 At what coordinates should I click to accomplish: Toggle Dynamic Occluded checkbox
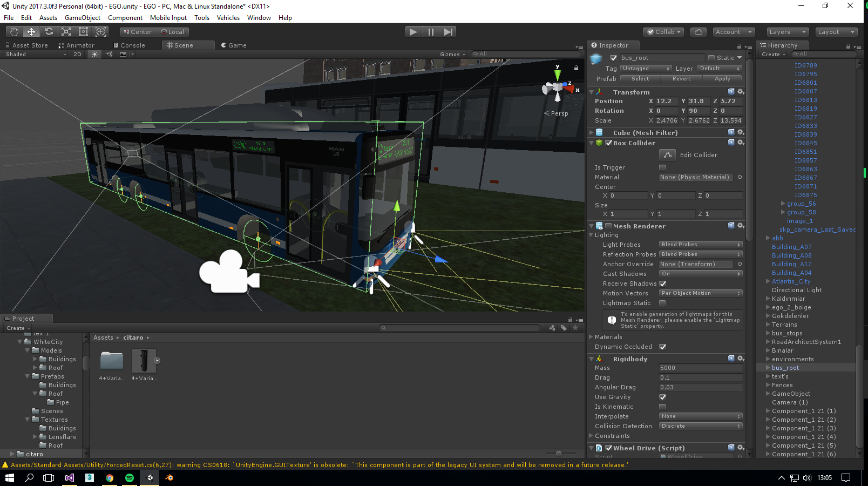click(x=662, y=347)
